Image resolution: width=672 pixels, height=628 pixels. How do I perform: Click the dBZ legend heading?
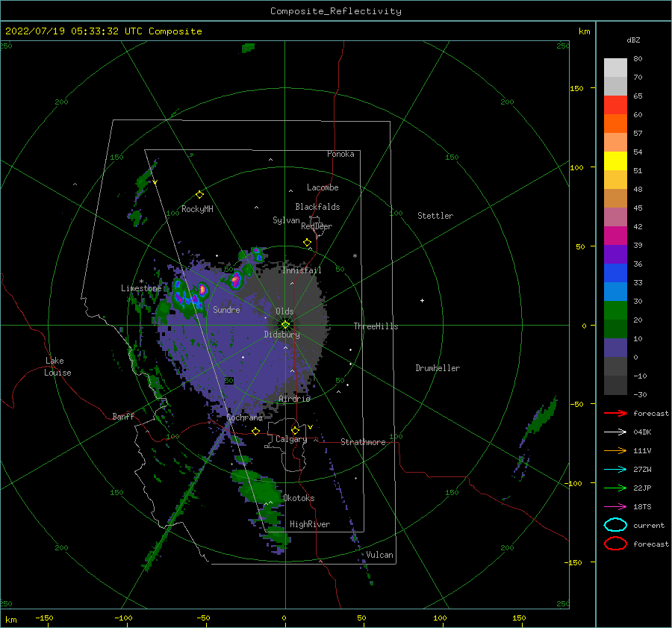[633, 40]
